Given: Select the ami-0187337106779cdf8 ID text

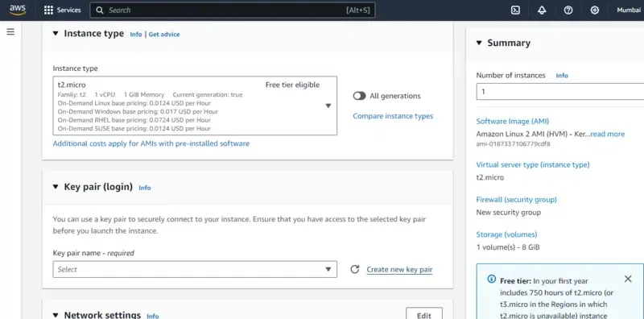Looking at the screenshot, I should pyautogui.click(x=513, y=144).
